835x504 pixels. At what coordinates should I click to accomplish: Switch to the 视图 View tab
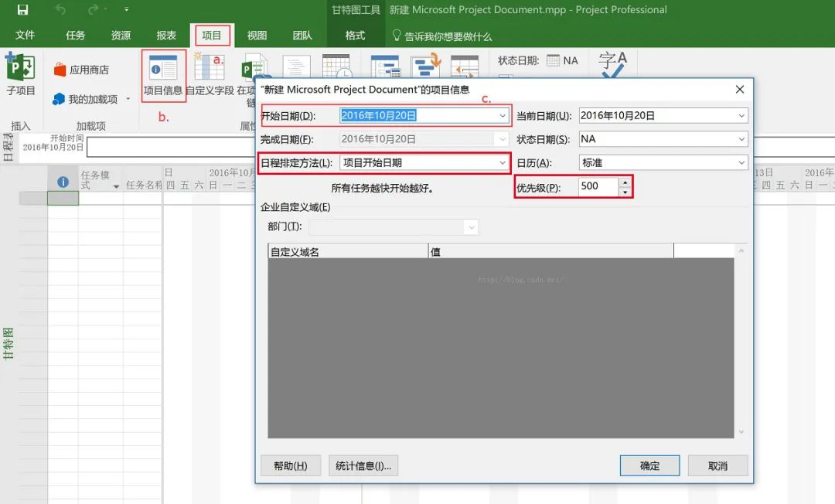coord(257,35)
